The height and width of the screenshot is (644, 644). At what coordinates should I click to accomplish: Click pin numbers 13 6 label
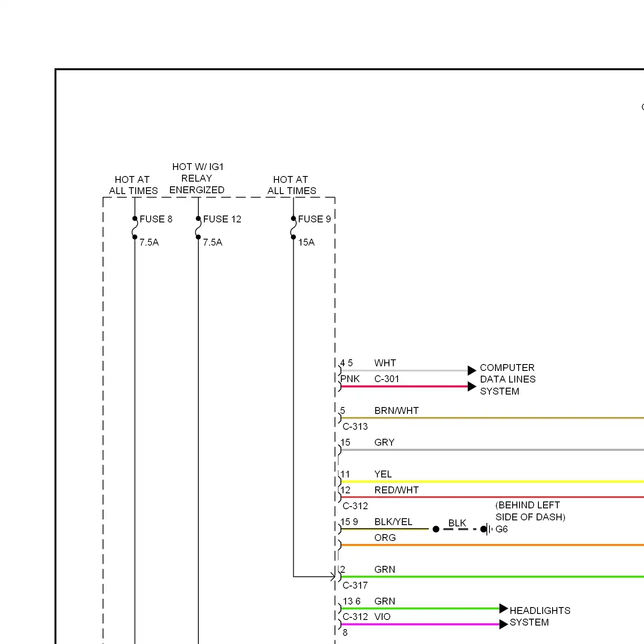[352, 601]
